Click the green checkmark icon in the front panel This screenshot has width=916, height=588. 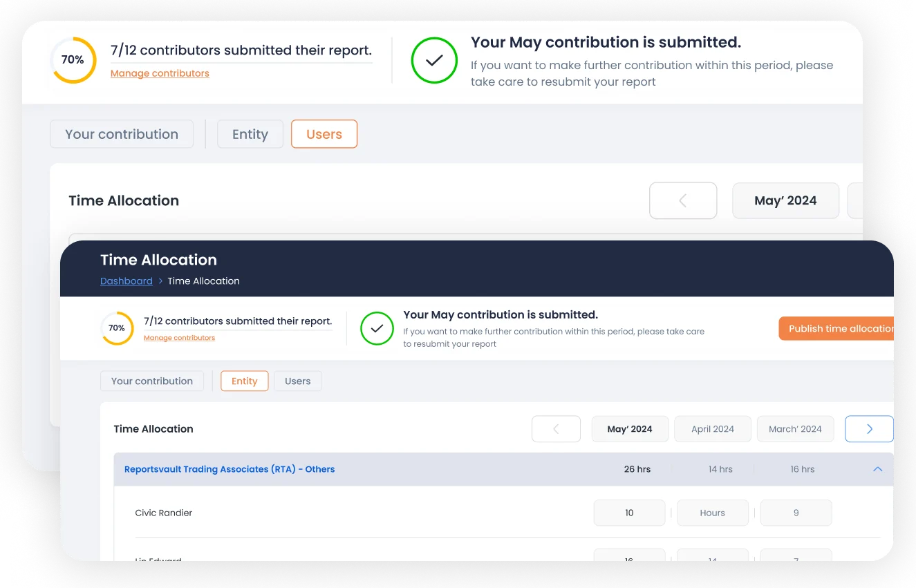point(377,329)
